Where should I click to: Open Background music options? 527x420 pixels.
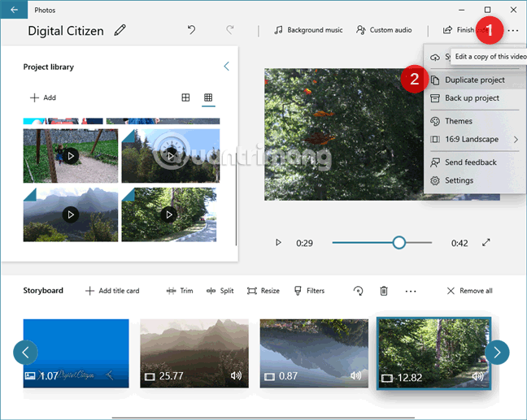click(308, 30)
